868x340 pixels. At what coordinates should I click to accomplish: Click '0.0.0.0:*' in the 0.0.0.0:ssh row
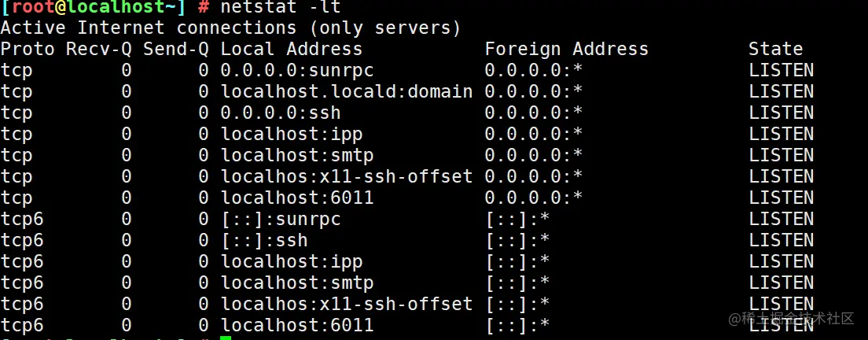(534, 113)
